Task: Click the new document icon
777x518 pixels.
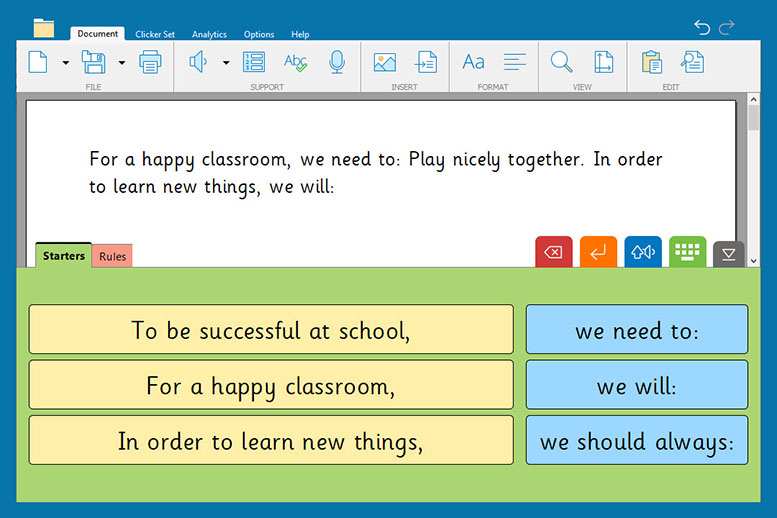Action: (x=38, y=62)
